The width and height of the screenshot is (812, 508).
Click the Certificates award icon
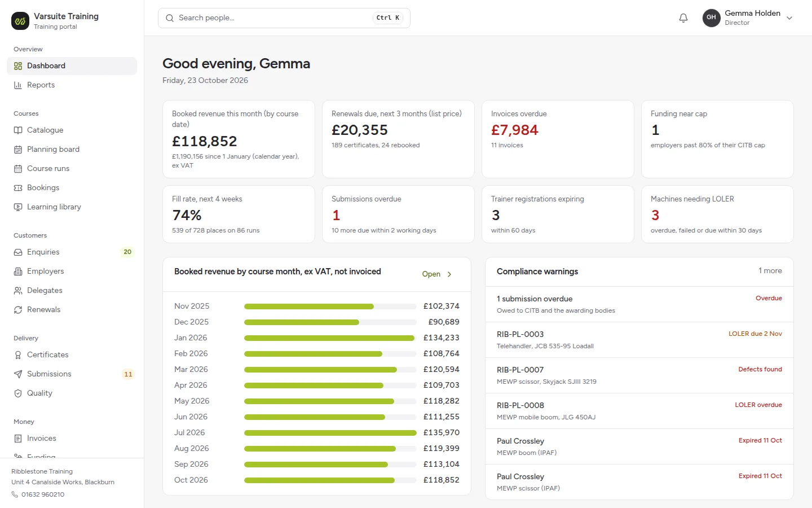click(x=18, y=355)
